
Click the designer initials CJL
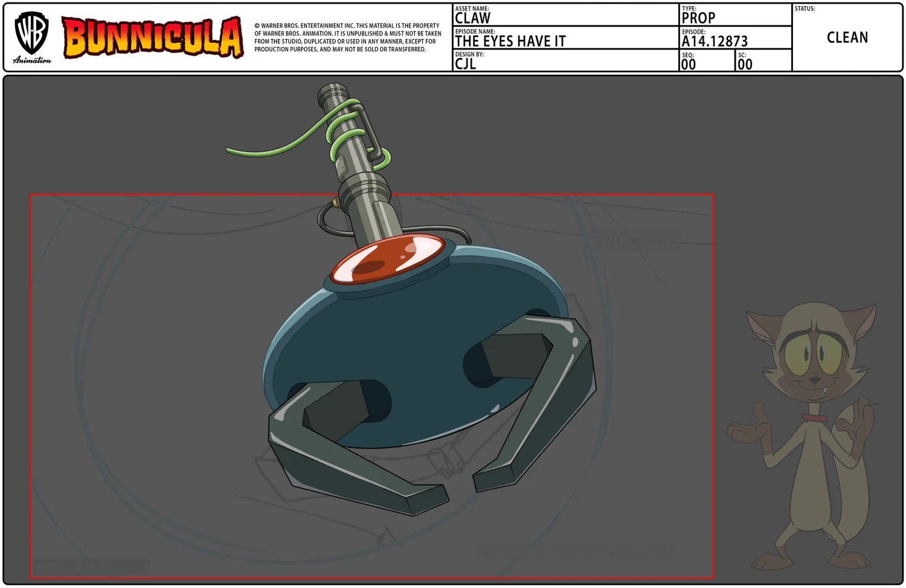(466, 64)
